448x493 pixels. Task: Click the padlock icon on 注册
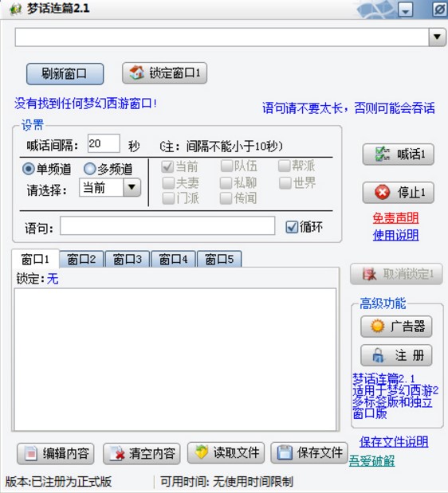[x=378, y=355]
